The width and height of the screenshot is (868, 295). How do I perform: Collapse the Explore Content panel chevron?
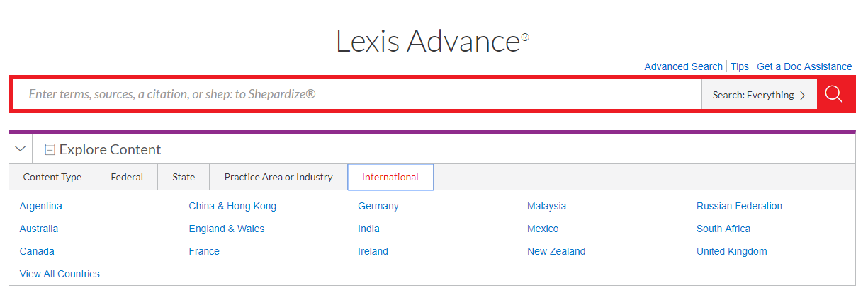21,149
